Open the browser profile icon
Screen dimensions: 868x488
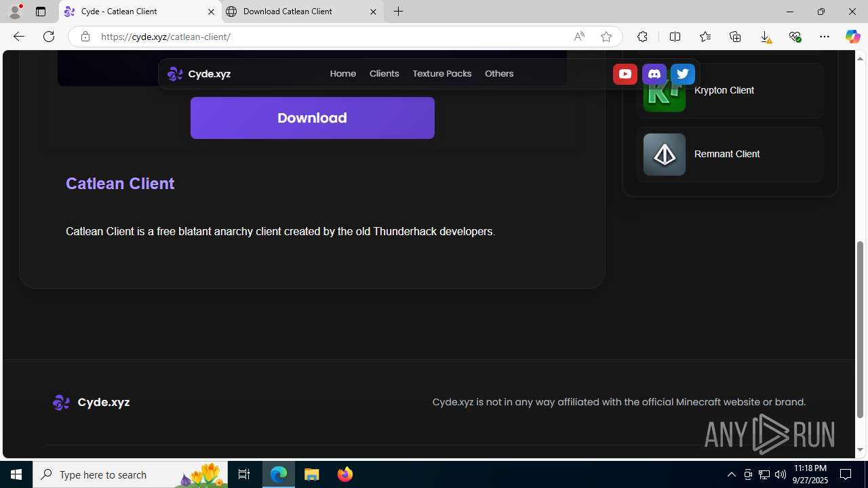15,12
